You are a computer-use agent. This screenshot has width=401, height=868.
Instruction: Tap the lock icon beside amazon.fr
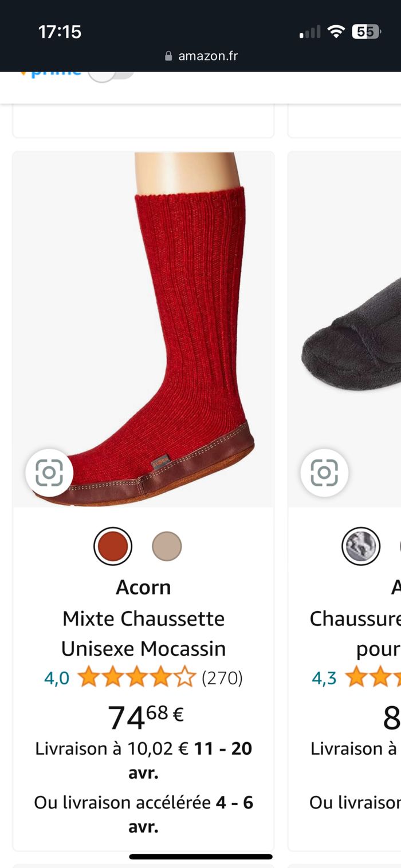168,56
